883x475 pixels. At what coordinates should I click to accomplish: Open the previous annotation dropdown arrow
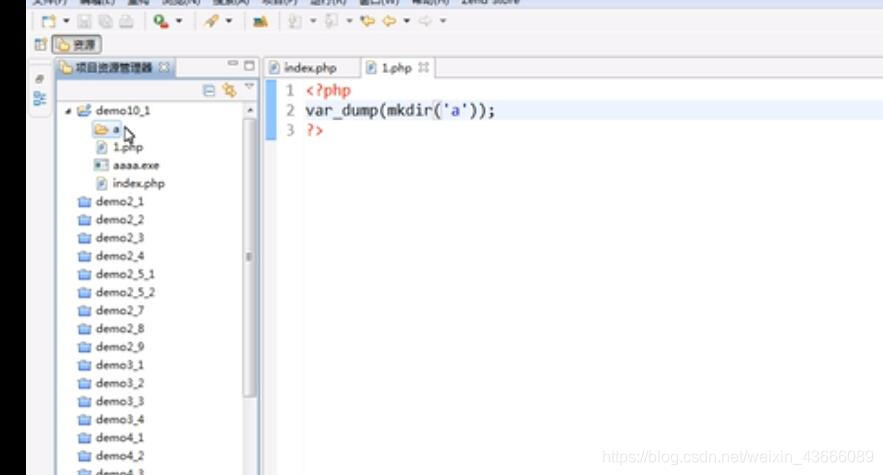[349, 21]
